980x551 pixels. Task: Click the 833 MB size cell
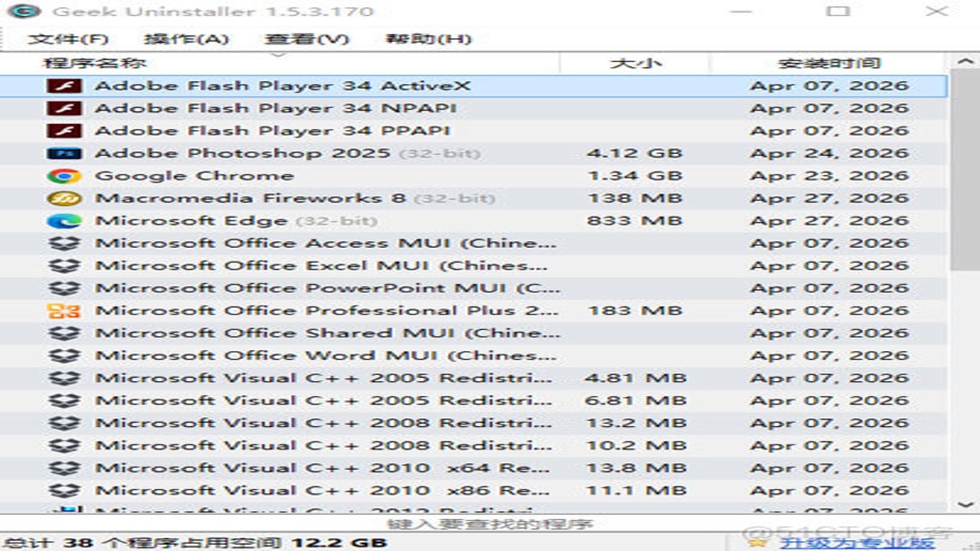(634, 220)
